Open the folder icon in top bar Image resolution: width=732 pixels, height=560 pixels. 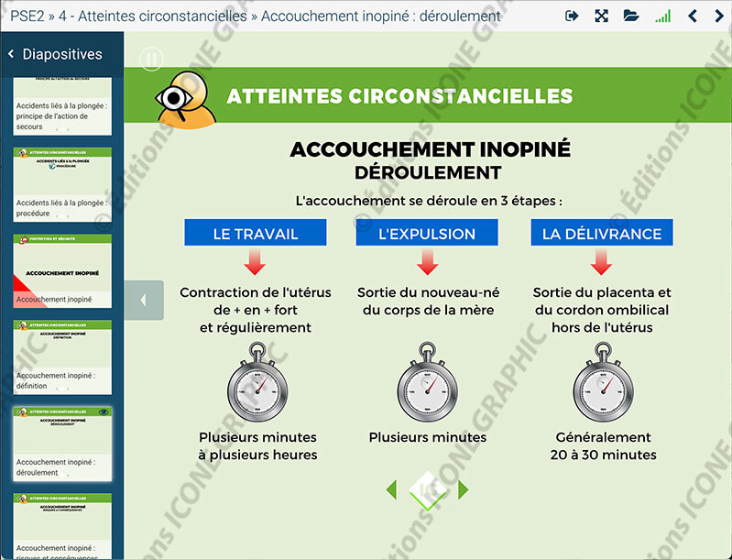630,16
